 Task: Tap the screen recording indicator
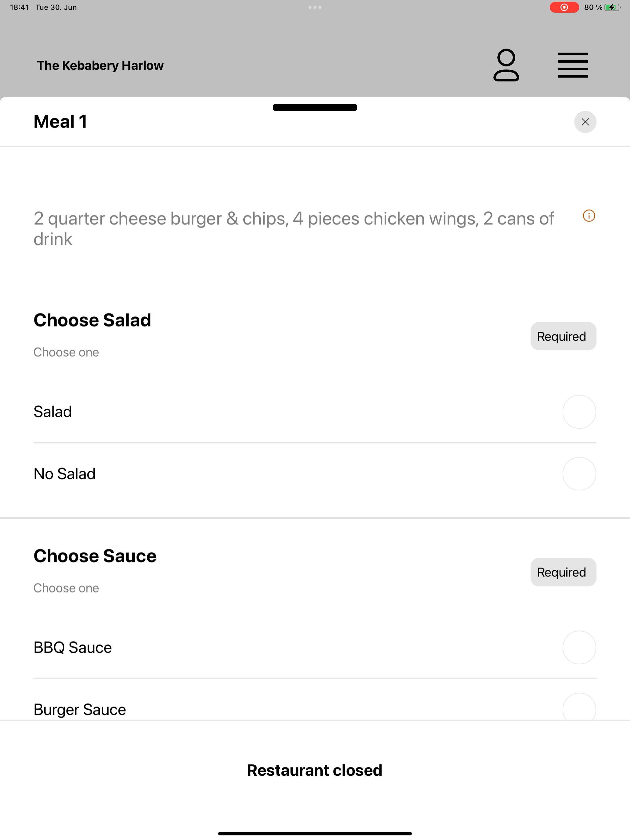coord(564,7)
